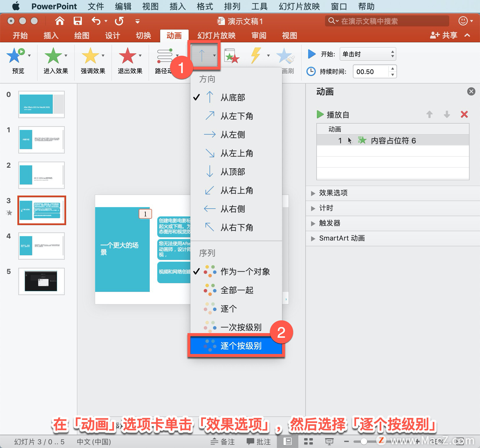The width and height of the screenshot is (480, 448).
Task: Choose 从右下角 direction
Action: [236, 227]
